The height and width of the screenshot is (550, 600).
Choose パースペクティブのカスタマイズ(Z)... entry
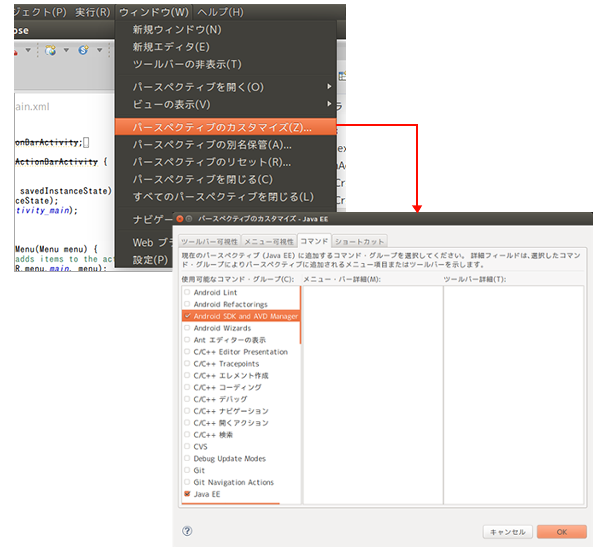tap(226, 127)
